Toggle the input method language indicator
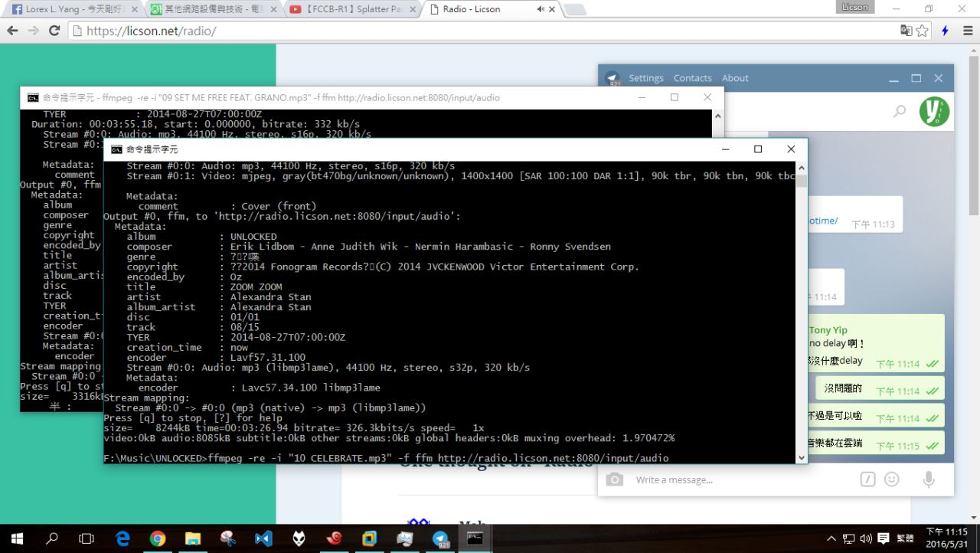Viewport: 980px width, 553px height. (x=904, y=538)
